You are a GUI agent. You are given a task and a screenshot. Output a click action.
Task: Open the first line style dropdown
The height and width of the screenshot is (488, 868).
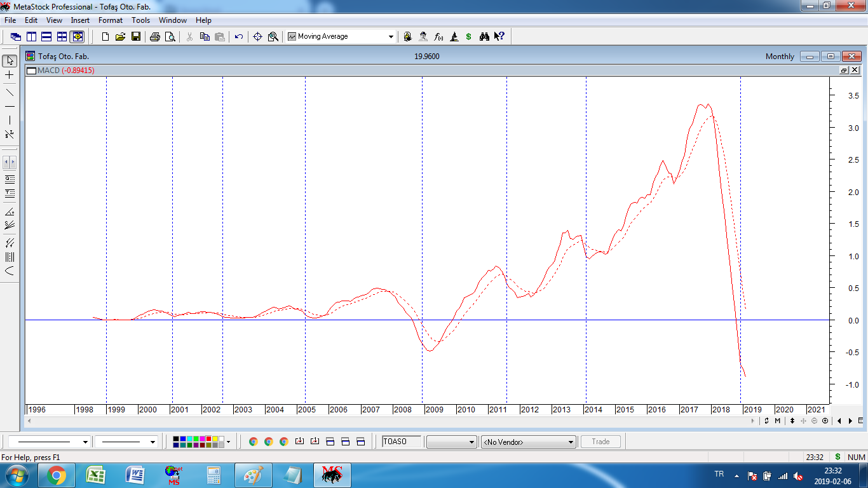85,442
